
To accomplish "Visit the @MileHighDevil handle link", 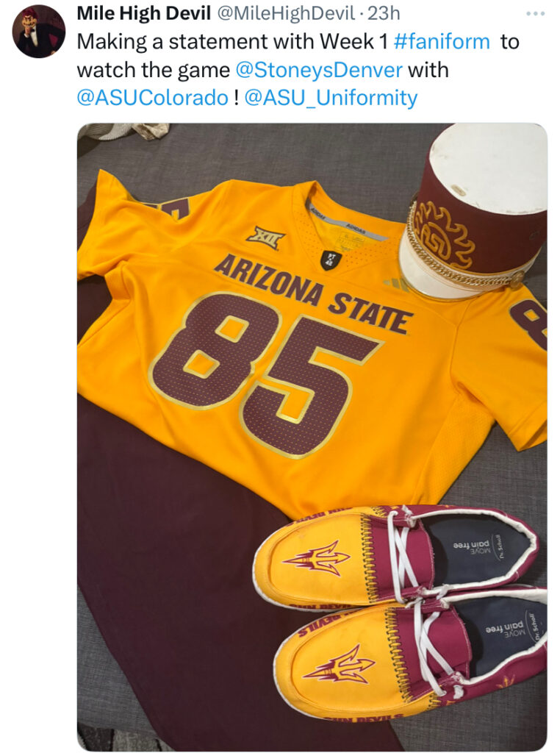I will tap(286, 13).
